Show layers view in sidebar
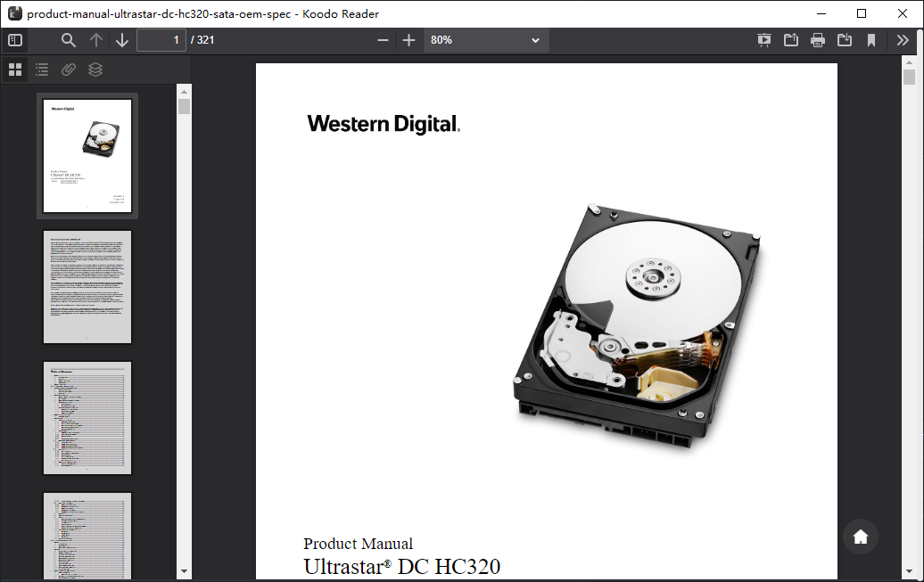The image size is (924, 582). pos(95,70)
